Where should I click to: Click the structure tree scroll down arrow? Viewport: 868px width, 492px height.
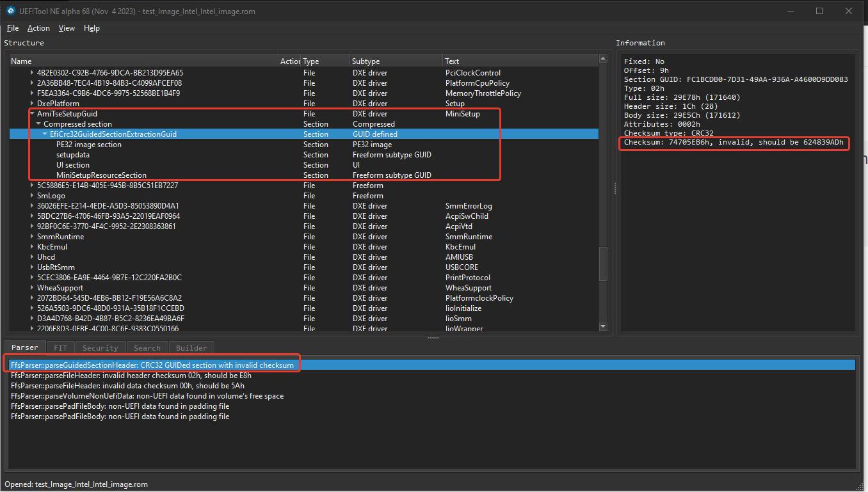pyautogui.click(x=603, y=326)
